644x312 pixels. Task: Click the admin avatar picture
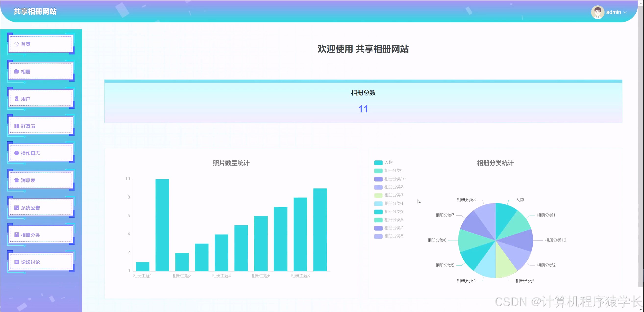[x=598, y=12]
